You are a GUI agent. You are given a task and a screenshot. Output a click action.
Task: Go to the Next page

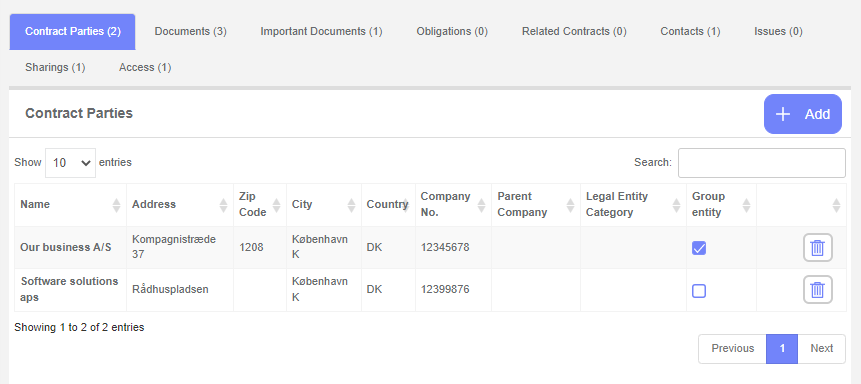point(821,348)
